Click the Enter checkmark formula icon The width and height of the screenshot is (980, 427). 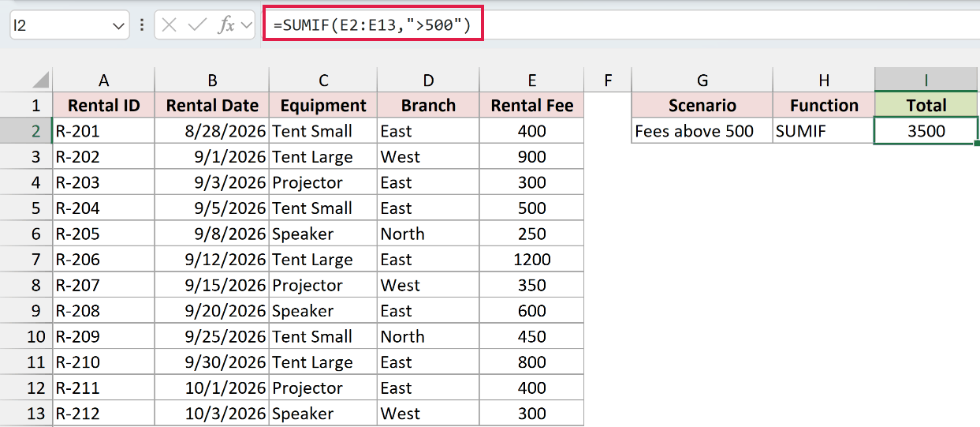197,25
